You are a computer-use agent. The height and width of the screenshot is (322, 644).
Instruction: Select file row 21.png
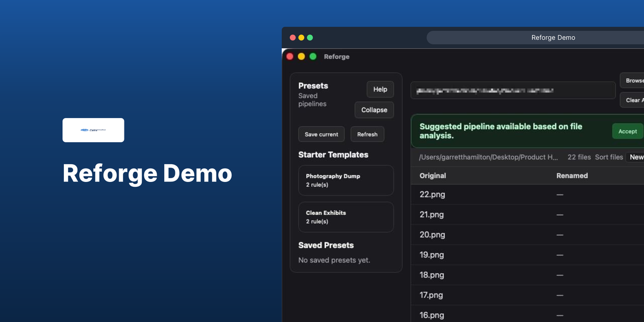tap(528, 215)
